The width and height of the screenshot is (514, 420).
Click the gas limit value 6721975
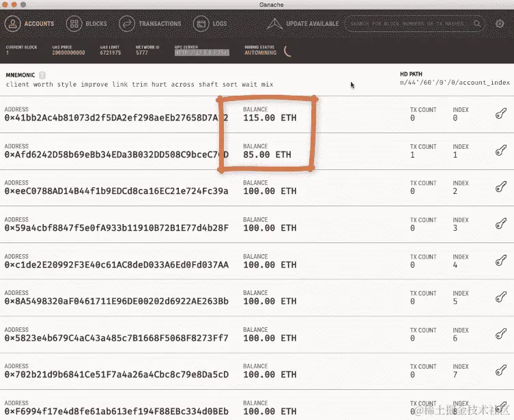tap(111, 53)
